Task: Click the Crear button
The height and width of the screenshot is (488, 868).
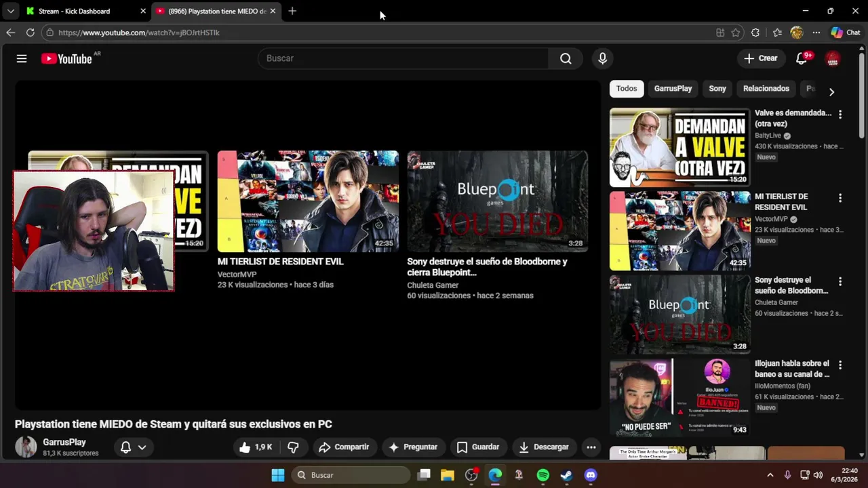Action: click(761, 58)
